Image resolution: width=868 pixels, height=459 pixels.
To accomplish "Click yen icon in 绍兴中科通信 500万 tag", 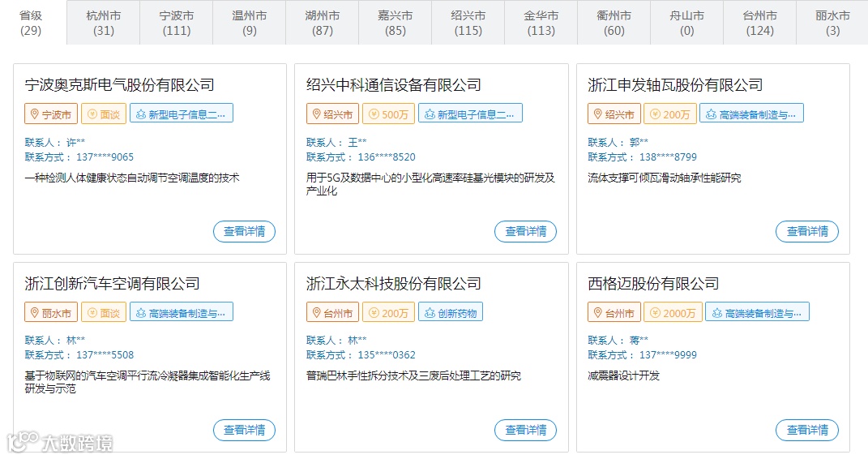I will [x=374, y=114].
